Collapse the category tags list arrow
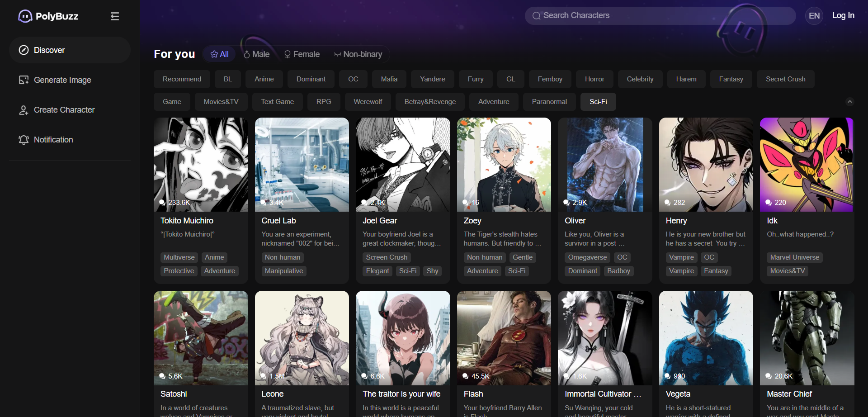 point(850,102)
